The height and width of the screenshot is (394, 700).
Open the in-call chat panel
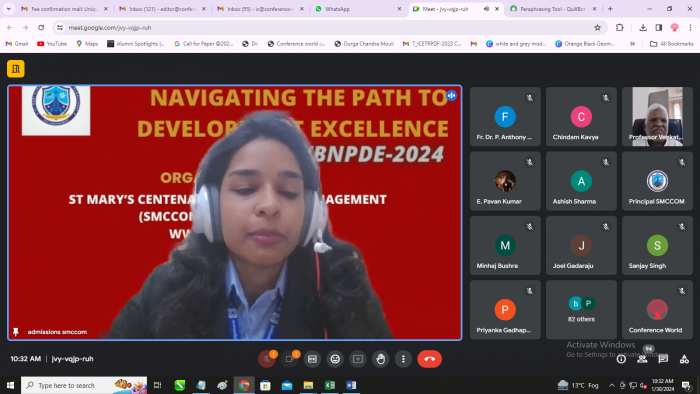(663, 359)
